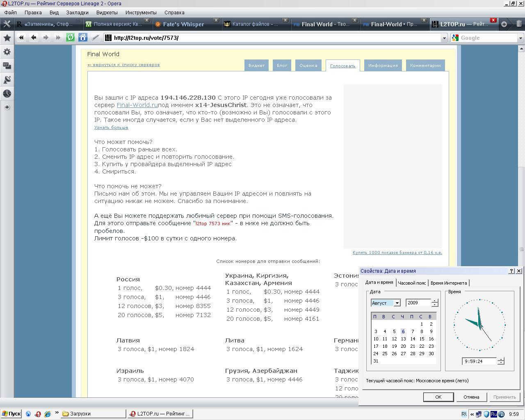Select day 15 in the calendar
This screenshot has height=420, width=525.
[422, 339]
